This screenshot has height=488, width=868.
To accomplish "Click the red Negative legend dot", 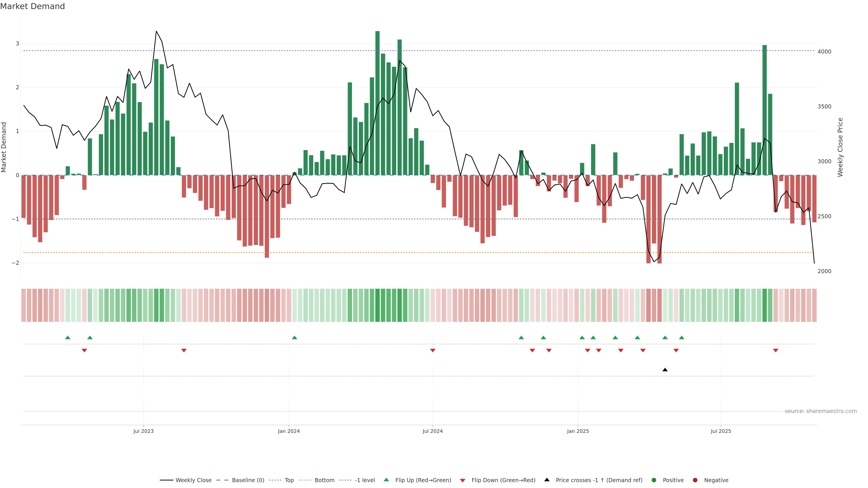I will [x=695, y=480].
